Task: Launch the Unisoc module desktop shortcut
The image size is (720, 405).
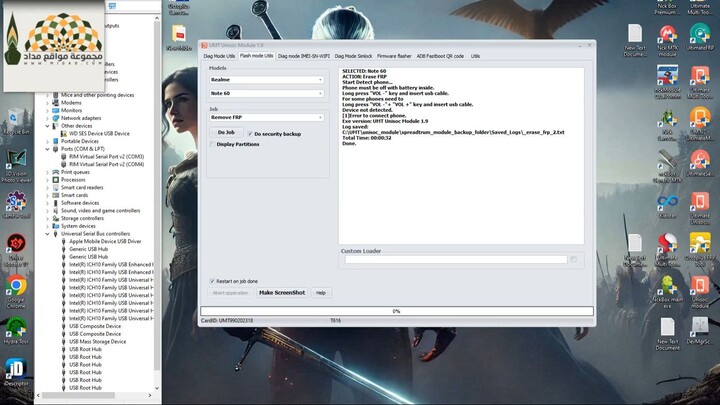Action: pyautogui.click(x=700, y=292)
